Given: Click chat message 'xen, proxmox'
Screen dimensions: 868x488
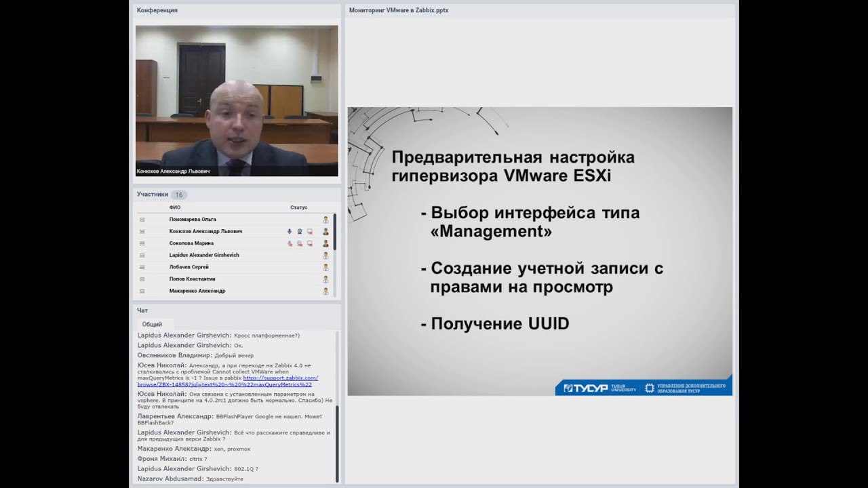Looking at the screenshot, I should (194, 449).
